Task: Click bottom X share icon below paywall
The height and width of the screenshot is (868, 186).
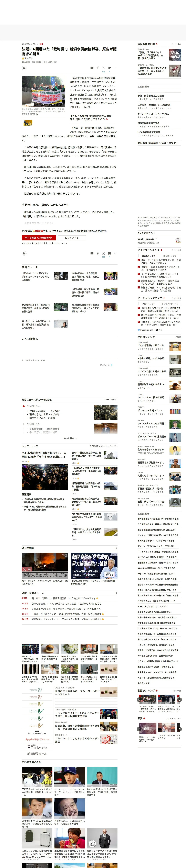Action: point(104,253)
